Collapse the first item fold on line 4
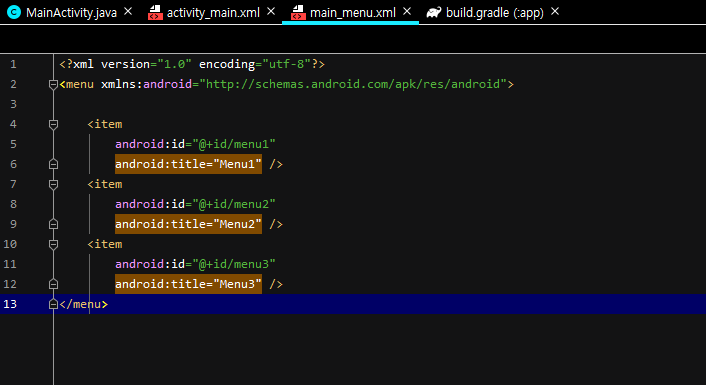This screenshot has width=706, height=385. point(53,124)
